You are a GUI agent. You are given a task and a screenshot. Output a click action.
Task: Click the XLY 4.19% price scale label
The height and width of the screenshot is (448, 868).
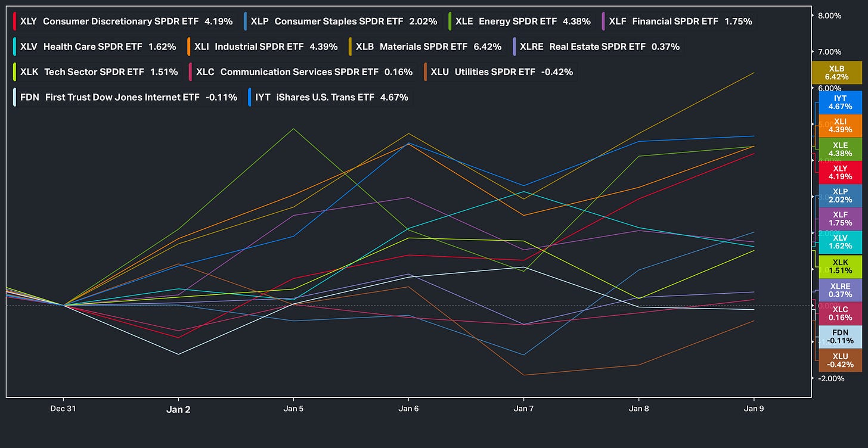coord(840,172)
